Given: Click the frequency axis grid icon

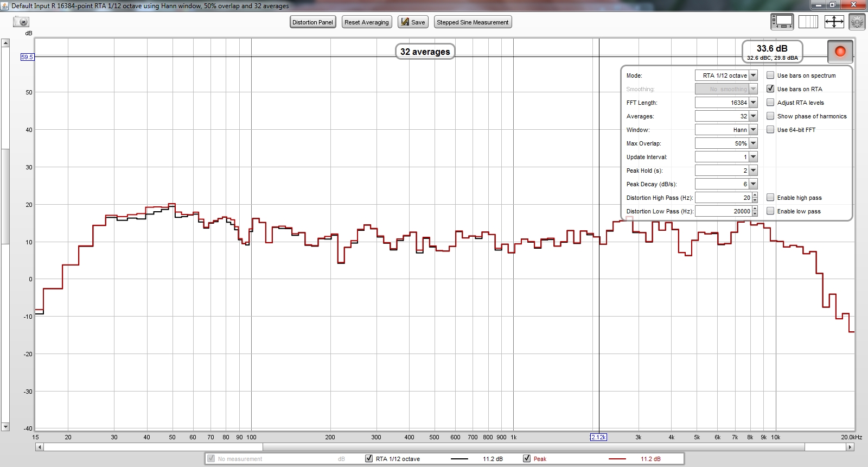Looking at the screenshot, I should coord(808,22).
